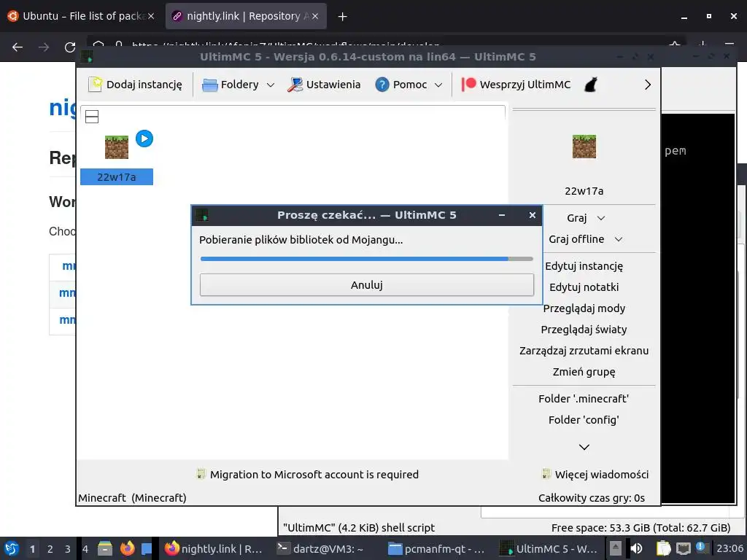This screenshot has width=747, height=560.
Task: Expand toolbar overflow chevron
Action: [648, 85]
